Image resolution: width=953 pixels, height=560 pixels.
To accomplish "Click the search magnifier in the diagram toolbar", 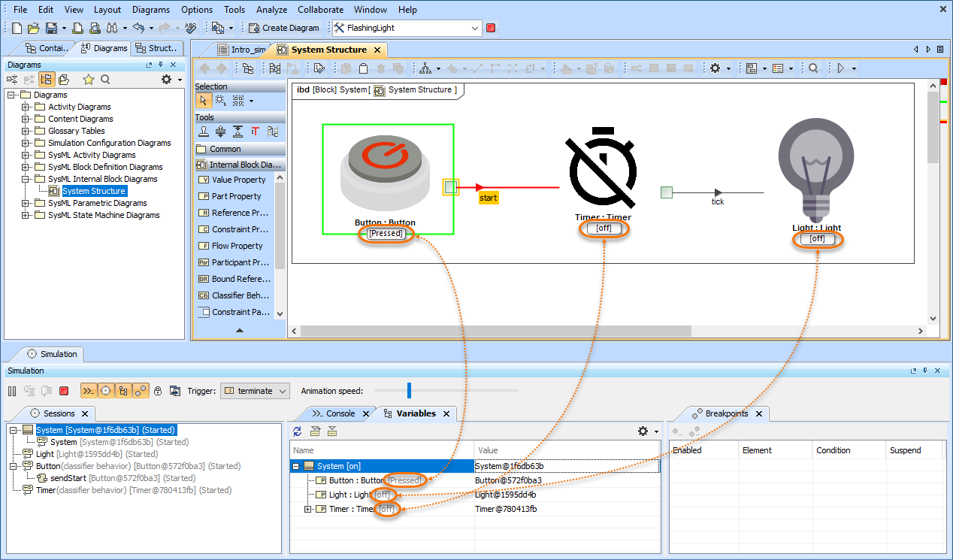I will (813, 68).
